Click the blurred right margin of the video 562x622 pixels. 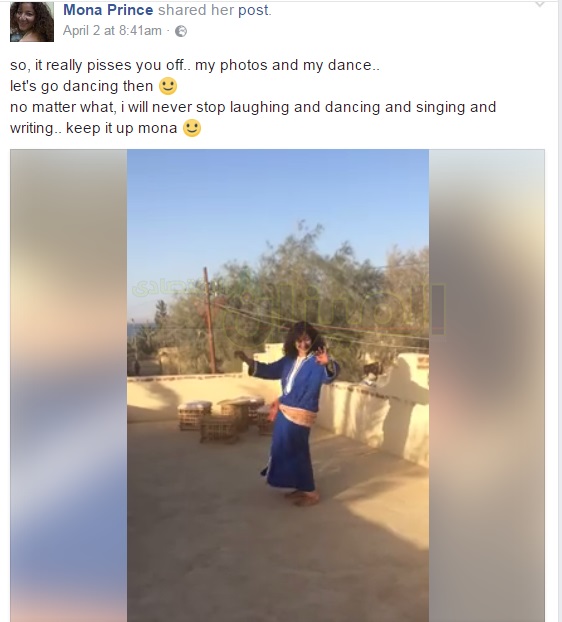tap(487, 386)
